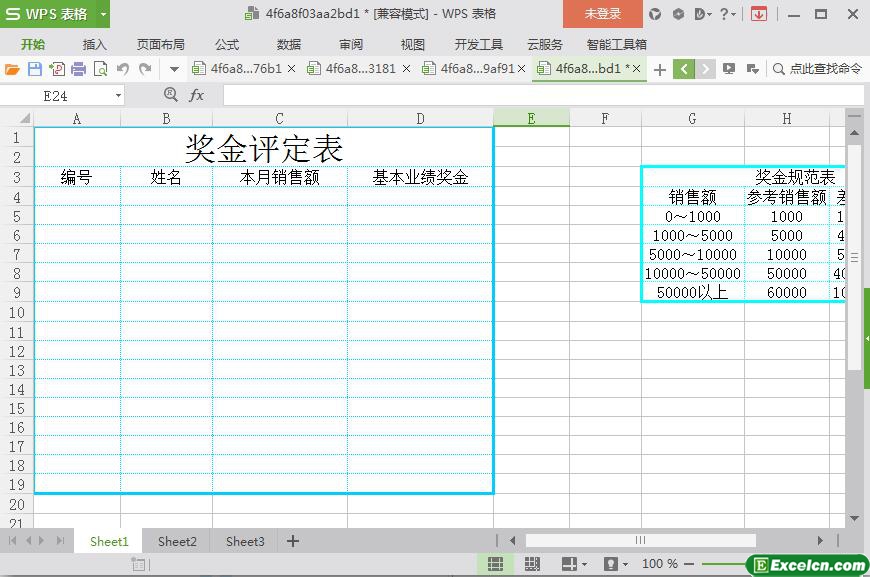
Task: Select column G header
Action: pos(692,118)
